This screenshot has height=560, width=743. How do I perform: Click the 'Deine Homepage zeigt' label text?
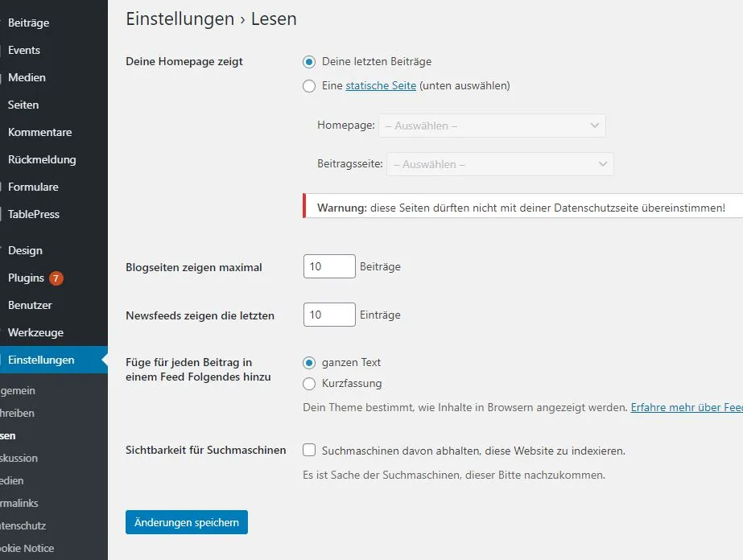coord(184,62)
